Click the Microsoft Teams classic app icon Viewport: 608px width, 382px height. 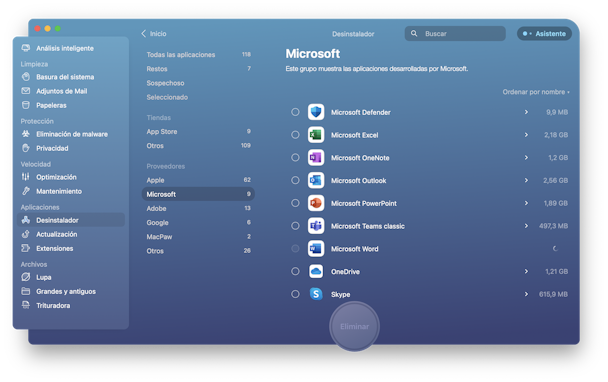(316, 226)
